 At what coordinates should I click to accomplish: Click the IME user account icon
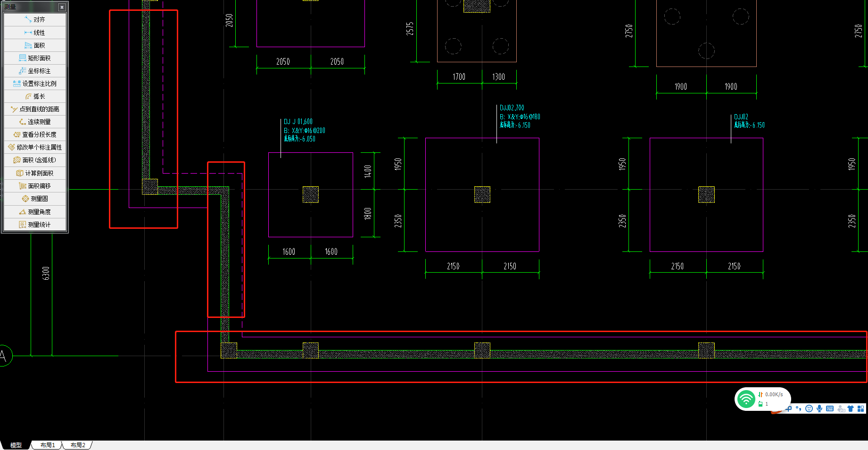coord(841,409)
